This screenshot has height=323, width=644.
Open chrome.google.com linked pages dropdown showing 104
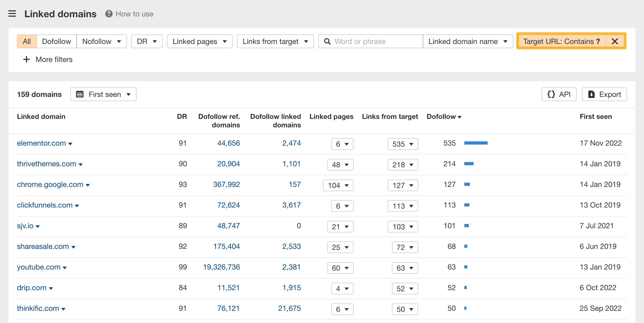tap(338, 185)
